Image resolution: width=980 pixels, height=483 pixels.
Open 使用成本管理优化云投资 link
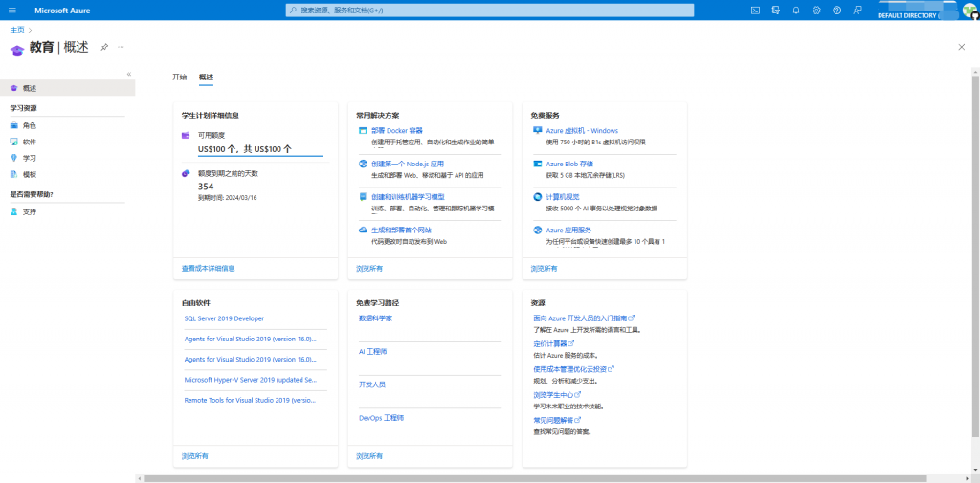(x=573, y=369)
